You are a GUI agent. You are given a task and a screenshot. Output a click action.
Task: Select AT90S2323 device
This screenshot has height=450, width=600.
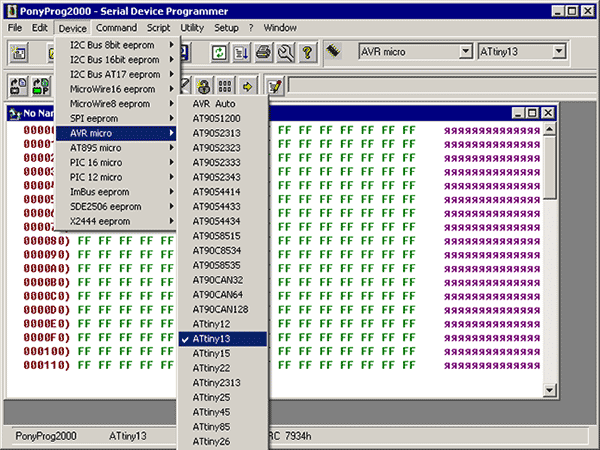(x=223, y=148)
